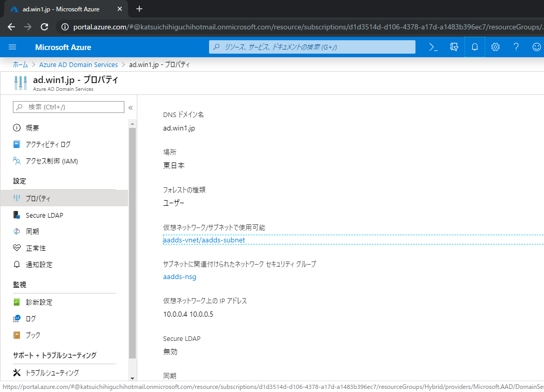Focus the sidebar 検索 (Ctrl+/) field
This screenshot has height=392, width=544.
pos(68,107)
